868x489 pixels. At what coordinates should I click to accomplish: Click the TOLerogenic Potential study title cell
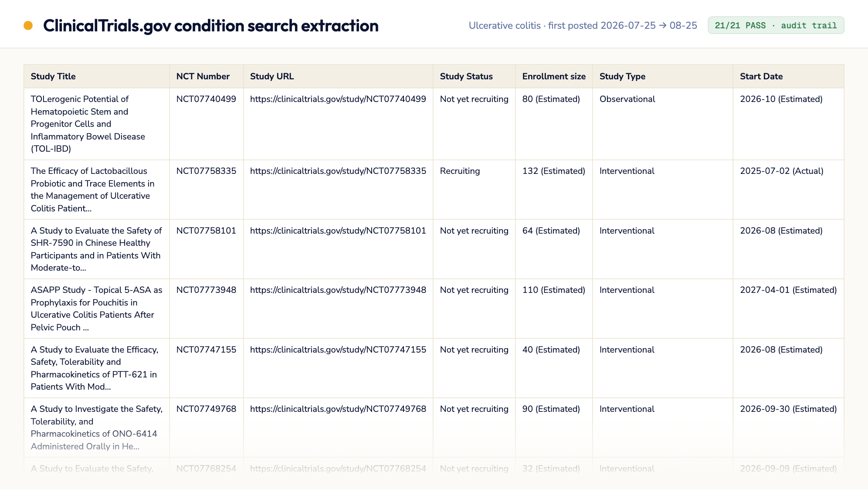pyautogui.click(x=97, y=124)
